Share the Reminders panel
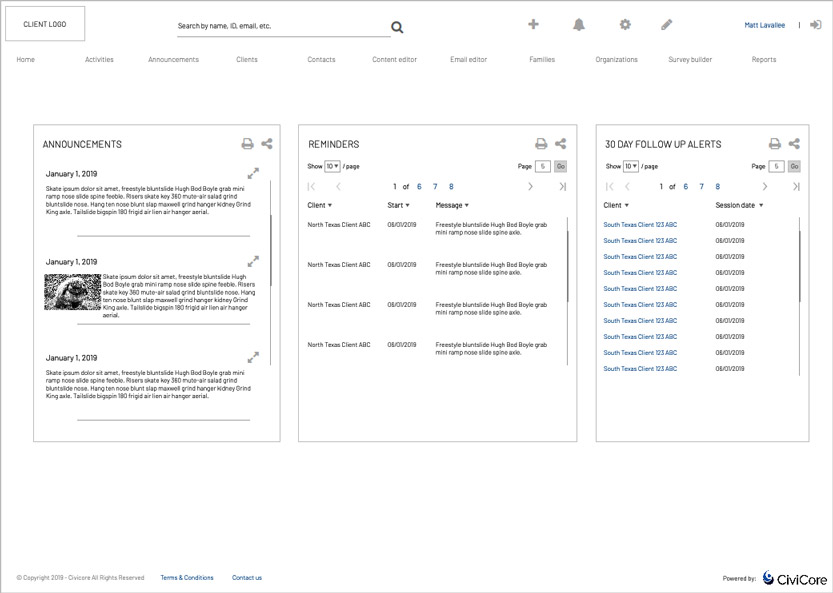 click(x=560, y=144)
